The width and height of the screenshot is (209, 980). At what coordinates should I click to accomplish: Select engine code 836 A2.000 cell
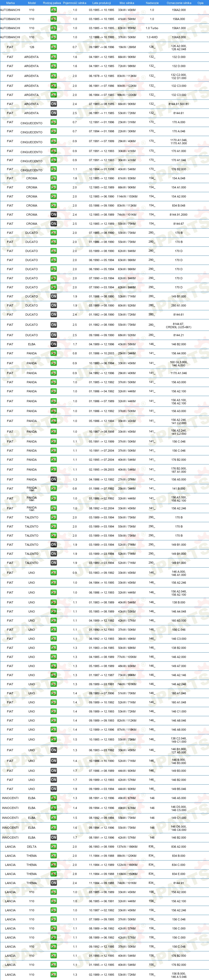tap(179, 846)
